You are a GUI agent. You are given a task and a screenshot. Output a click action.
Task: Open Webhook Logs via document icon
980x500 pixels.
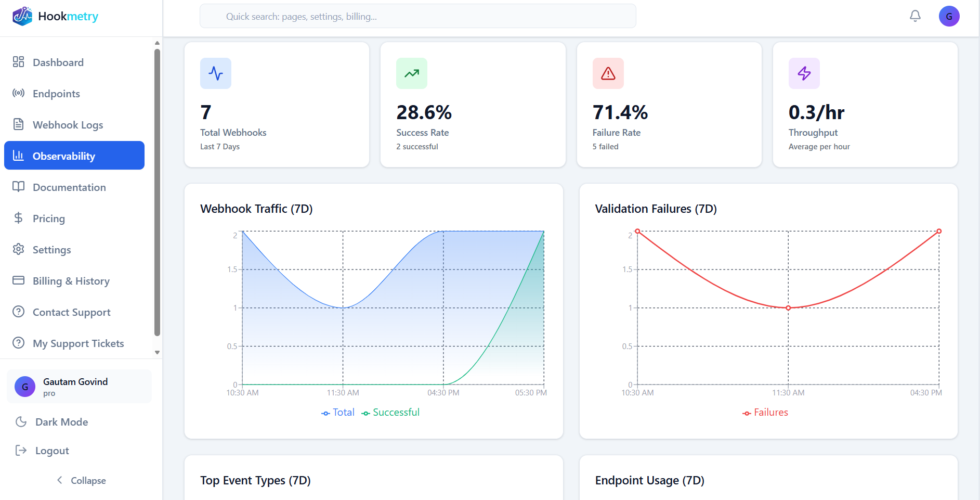(x=19, y=124)
